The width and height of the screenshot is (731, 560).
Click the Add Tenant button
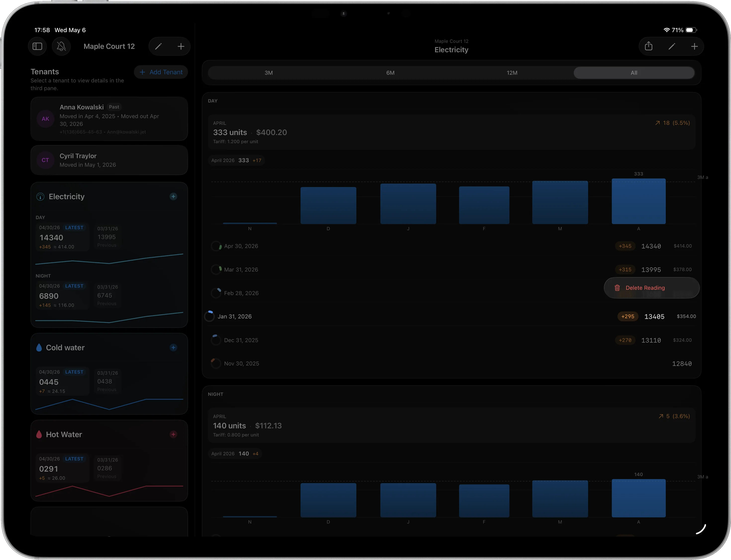pyautogui.click(x=161, y=72)
